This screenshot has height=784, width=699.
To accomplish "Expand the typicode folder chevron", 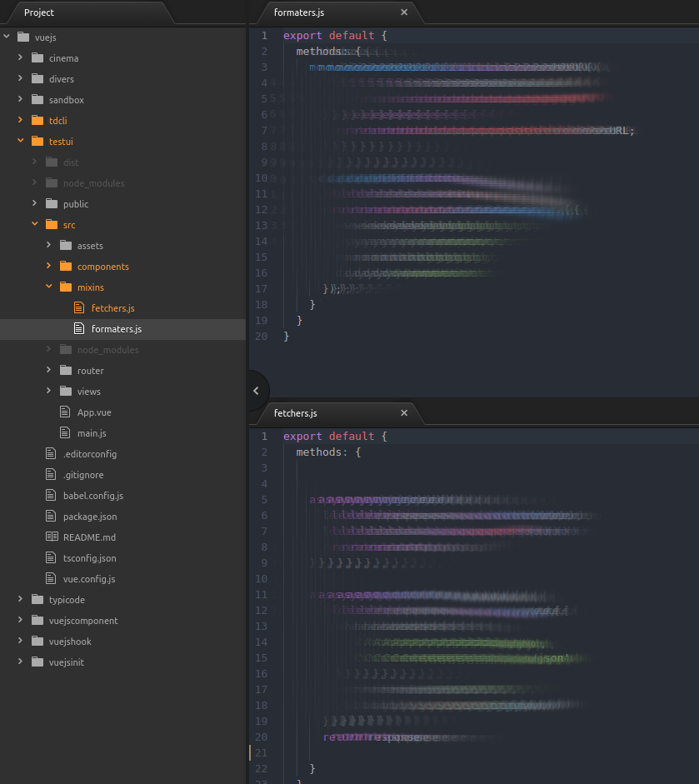I will coord(20,600).
